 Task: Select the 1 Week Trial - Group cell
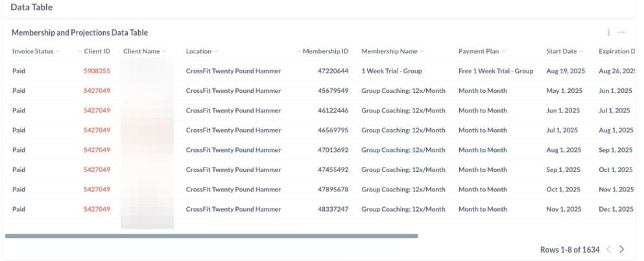[391, 71]
